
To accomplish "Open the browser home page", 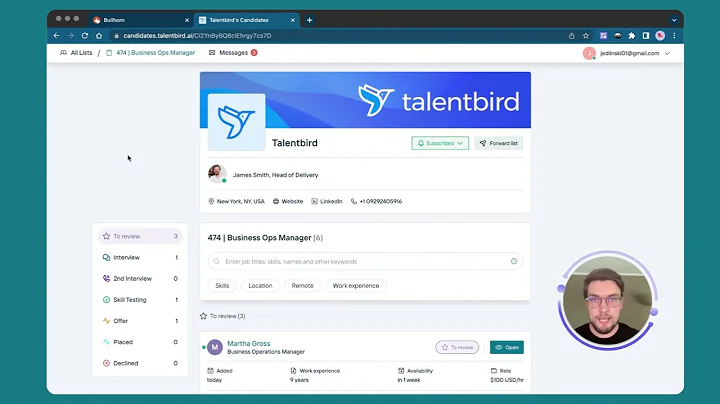I will pyautogui.click(x=99, y=35).
